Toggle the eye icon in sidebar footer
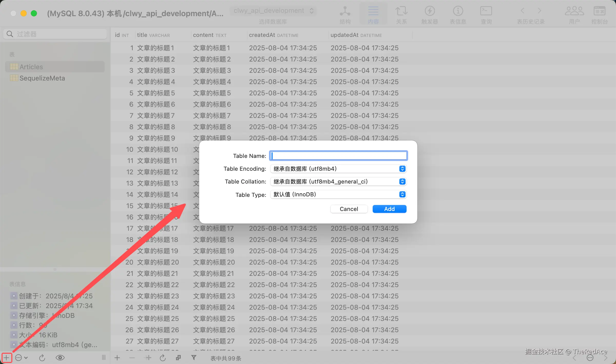Image resolution: width=616 pixels, height=364 pixels. coord(60,358)
